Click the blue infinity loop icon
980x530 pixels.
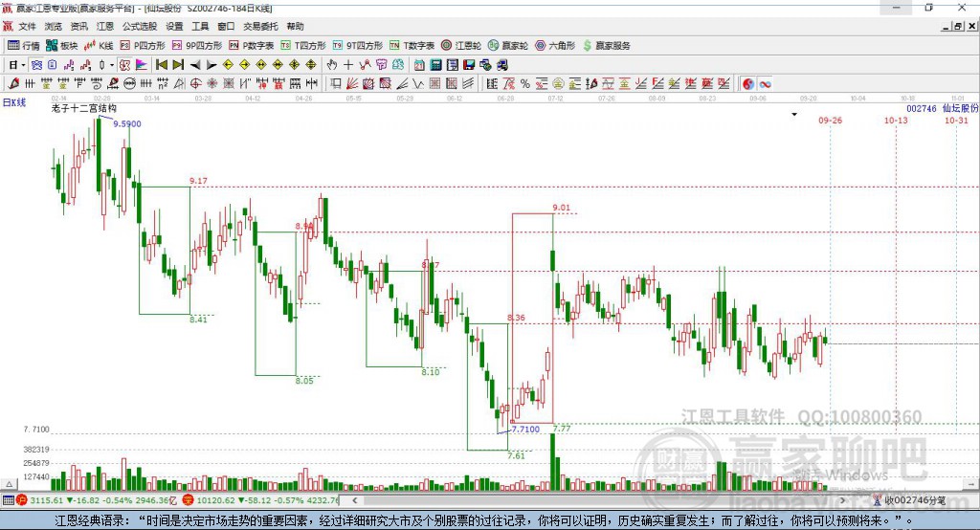pos(765,84)
